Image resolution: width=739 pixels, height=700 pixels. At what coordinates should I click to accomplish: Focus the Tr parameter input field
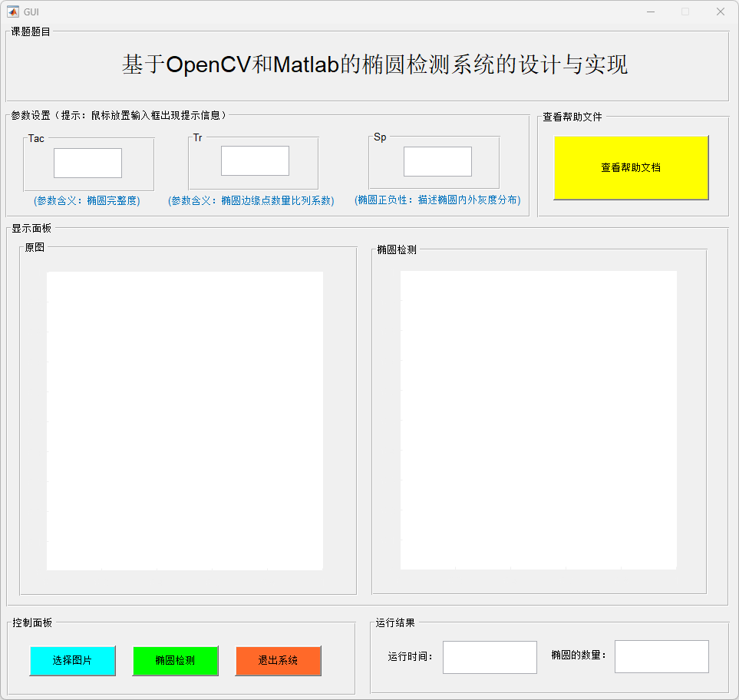pos(255,160)
